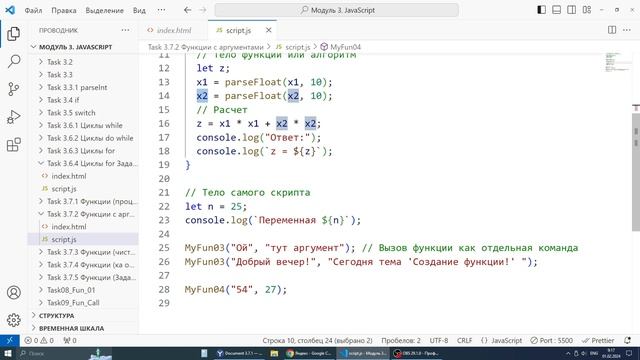640x360 pixels.
Task: Open OBS from the taskbar
Action: (x=416, y=353)
